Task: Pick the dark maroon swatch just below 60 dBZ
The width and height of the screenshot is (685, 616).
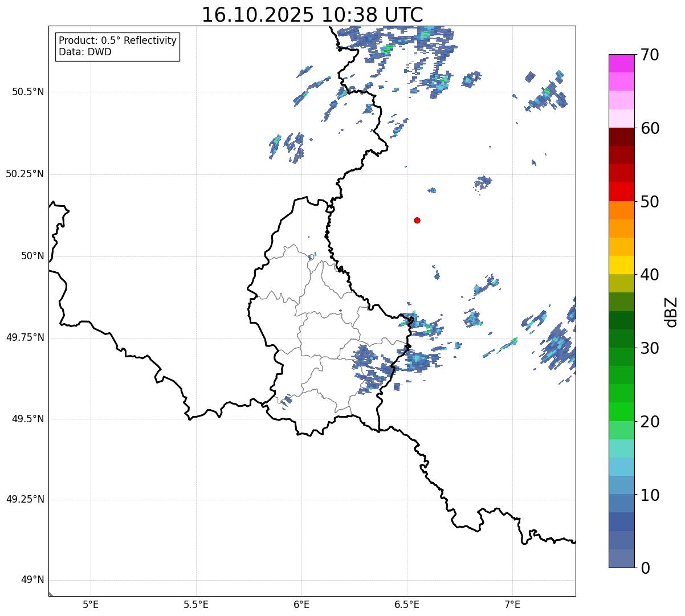Action: coord(622,137)
